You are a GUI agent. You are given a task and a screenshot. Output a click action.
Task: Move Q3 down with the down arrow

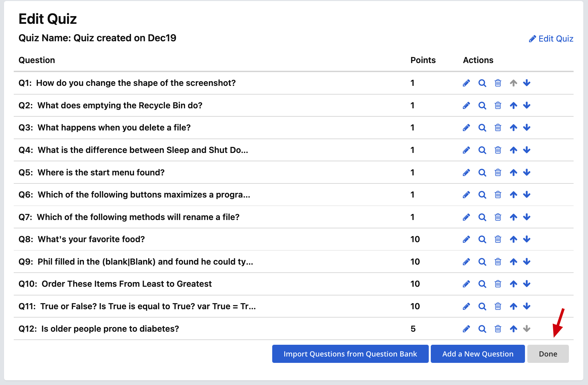(527, 127)
